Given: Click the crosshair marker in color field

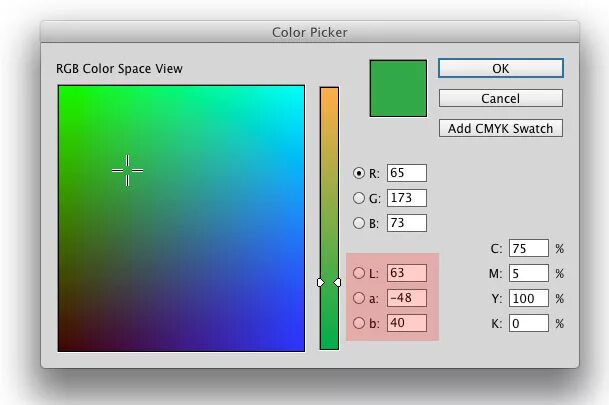Looking at the screenshot, I should pyautogui.click(x=127, y=170).
